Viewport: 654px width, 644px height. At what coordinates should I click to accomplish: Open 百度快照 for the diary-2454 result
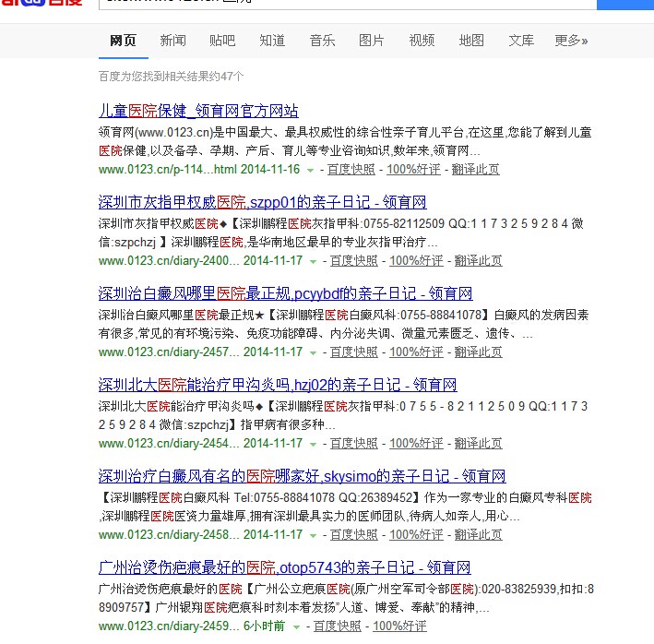(354, 444)
